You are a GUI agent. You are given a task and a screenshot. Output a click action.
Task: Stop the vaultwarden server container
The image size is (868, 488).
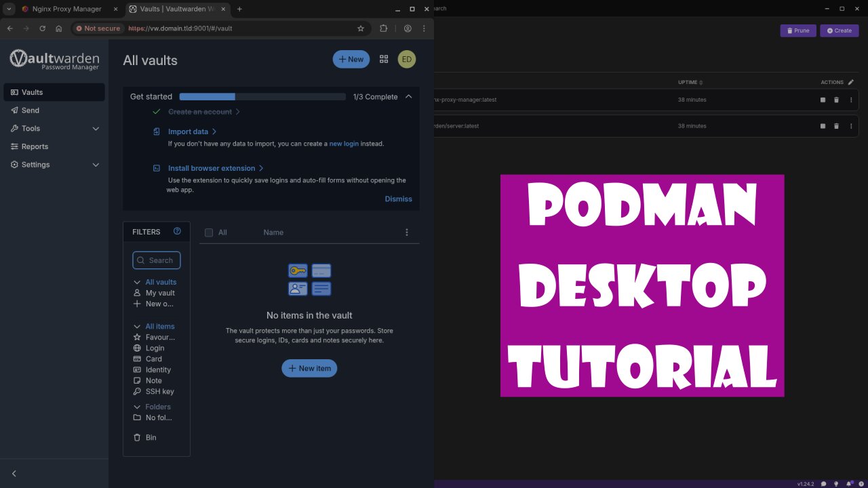click(x=823, y=126)
